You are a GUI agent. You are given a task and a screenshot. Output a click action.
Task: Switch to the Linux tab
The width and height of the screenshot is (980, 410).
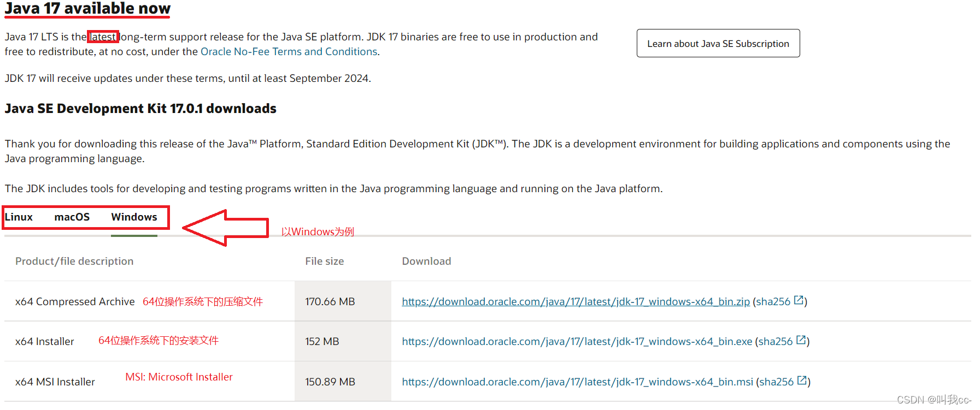point(19,217)
